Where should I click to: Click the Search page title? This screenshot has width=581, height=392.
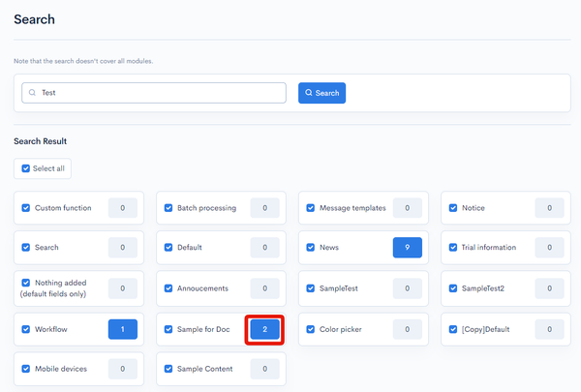[34, 19]
